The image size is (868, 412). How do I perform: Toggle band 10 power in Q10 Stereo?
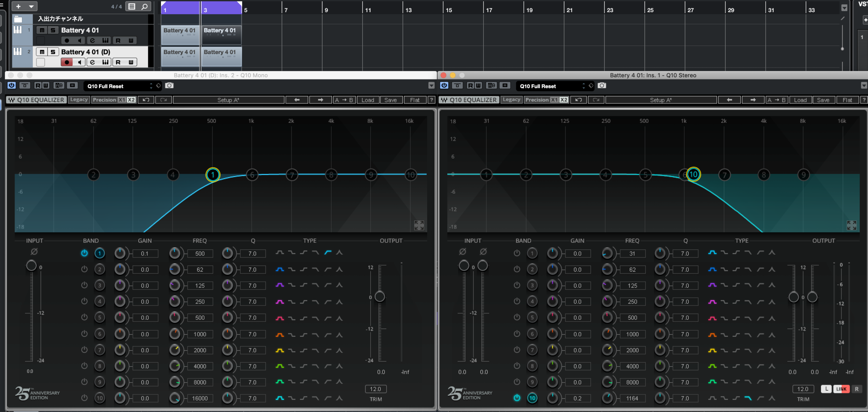coord(517,398)
